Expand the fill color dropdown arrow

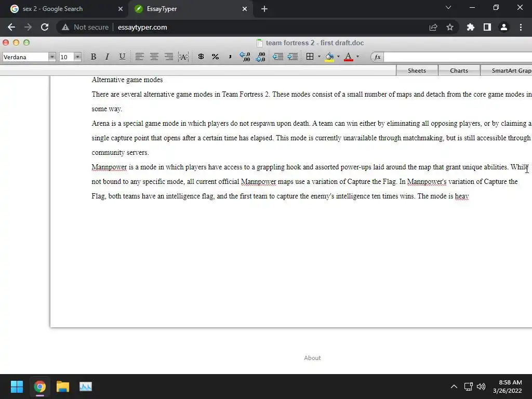338,57
